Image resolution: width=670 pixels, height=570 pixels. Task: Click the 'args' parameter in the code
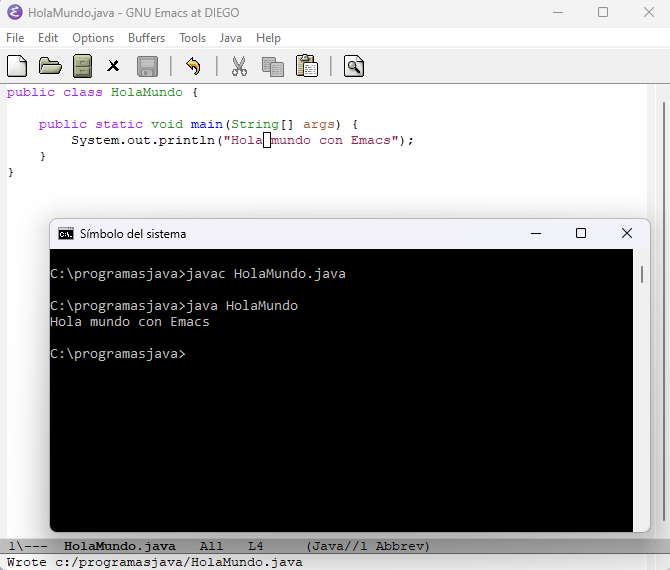tap(319, 125)
